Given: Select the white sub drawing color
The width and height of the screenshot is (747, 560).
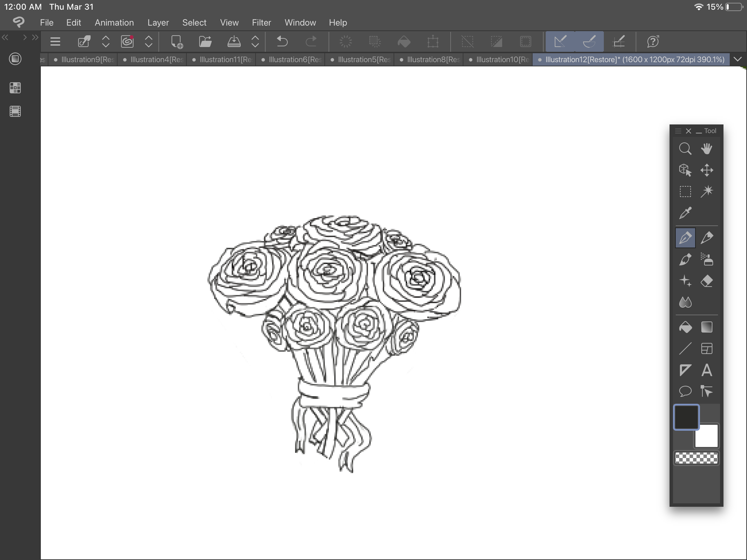Looking at the screenshot, I should point(707,437).
